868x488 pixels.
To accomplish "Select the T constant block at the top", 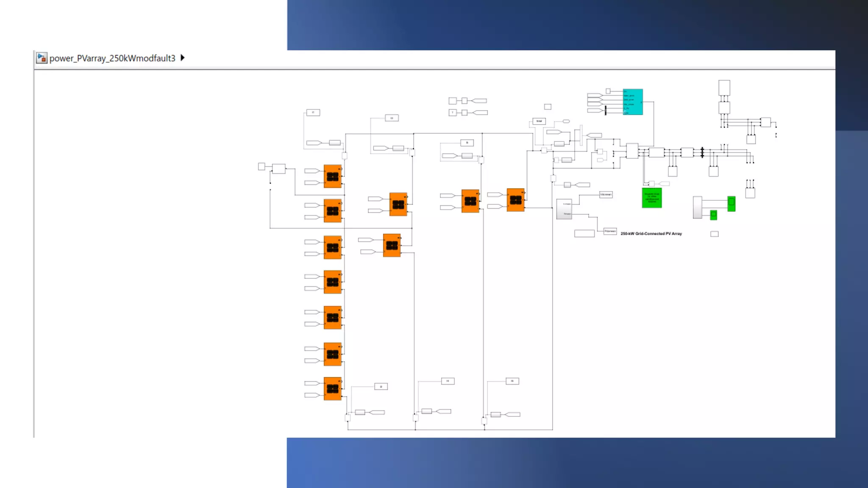I will [453, 113].
